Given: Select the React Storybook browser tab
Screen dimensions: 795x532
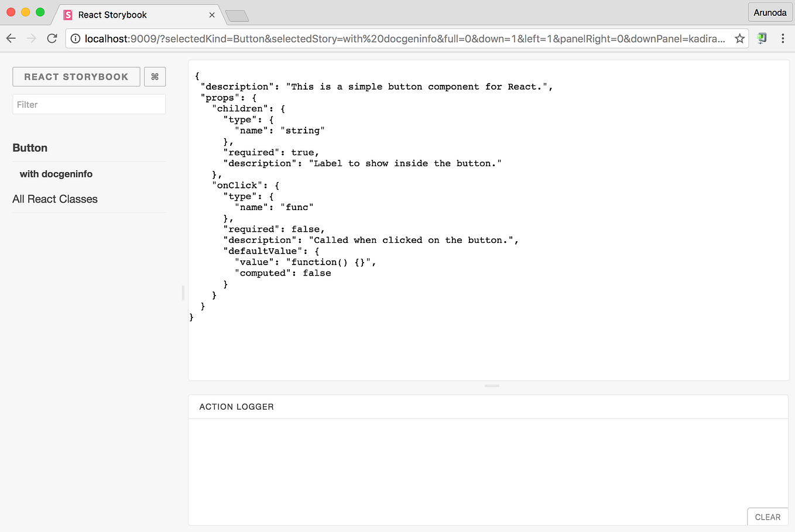Looking at the screenshot, I should coord(135,15).
